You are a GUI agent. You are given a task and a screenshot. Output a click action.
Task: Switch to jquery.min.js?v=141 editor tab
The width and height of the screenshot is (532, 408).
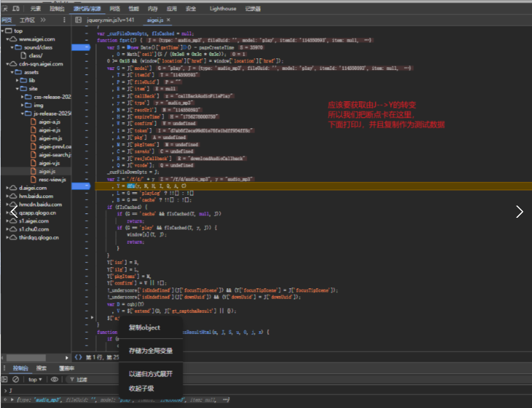point(111,20)
